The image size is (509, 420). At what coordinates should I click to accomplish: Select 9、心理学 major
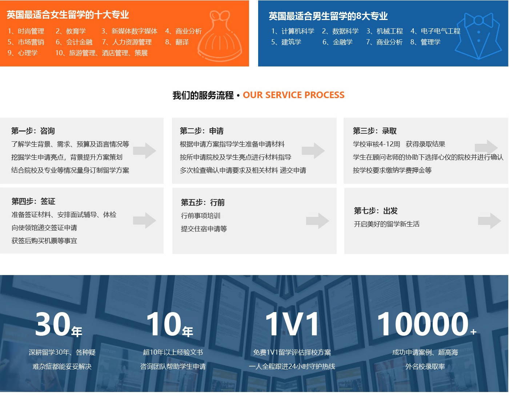click(x=23, y=53)
